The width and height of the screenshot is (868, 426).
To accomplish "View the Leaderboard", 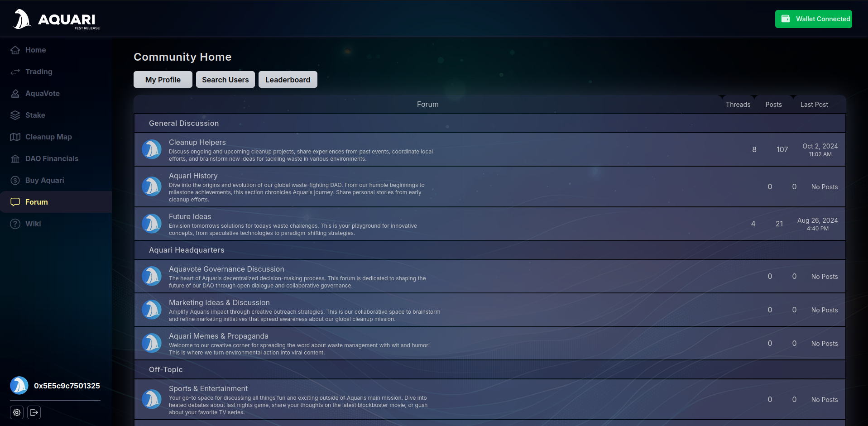I will click(288, 80).
